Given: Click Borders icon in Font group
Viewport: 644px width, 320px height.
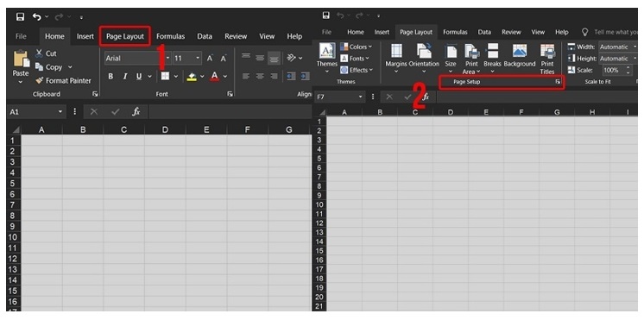Looking at the screenshot, I should [165, 76].
